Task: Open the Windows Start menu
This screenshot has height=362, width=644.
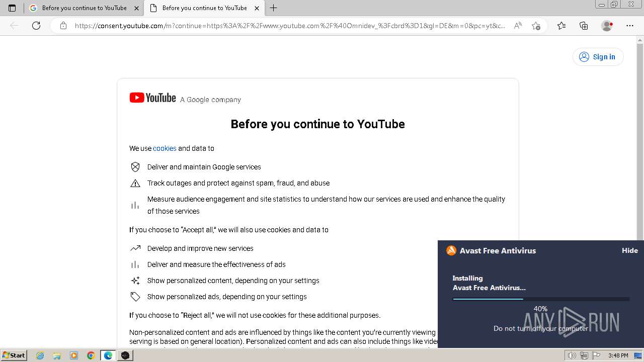Action: pyautogui.click(x=14, y=355)
